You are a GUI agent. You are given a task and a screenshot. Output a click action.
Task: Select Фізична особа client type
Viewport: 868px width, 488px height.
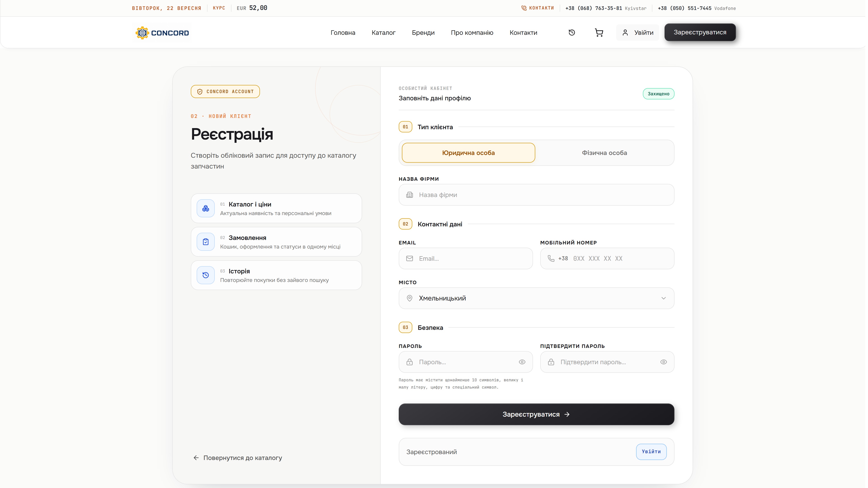604,152
